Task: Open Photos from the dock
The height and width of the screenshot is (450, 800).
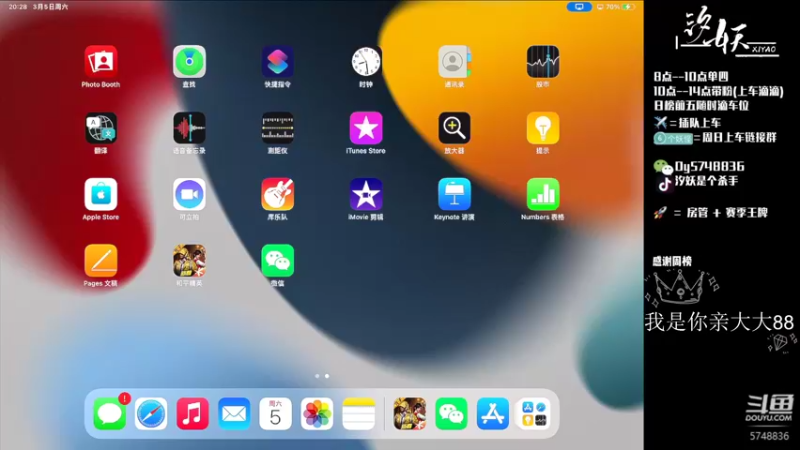Action: (x=317, y=413)
